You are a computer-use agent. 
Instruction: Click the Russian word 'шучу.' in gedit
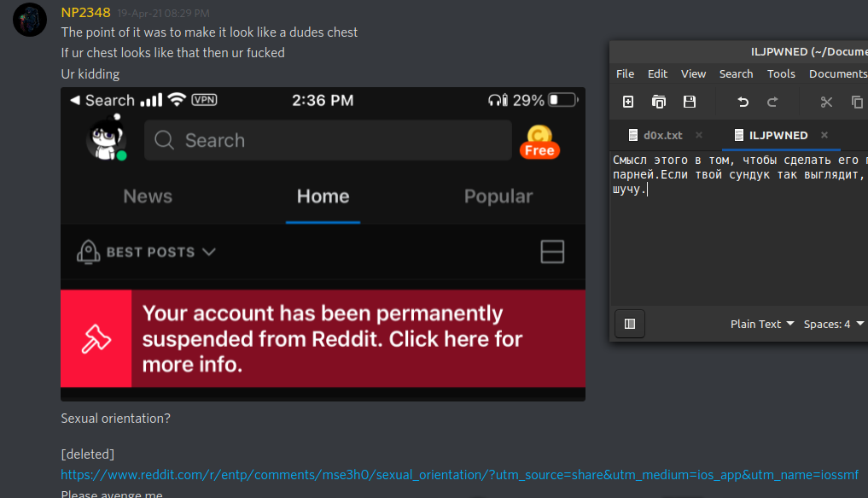coord(629,189)
